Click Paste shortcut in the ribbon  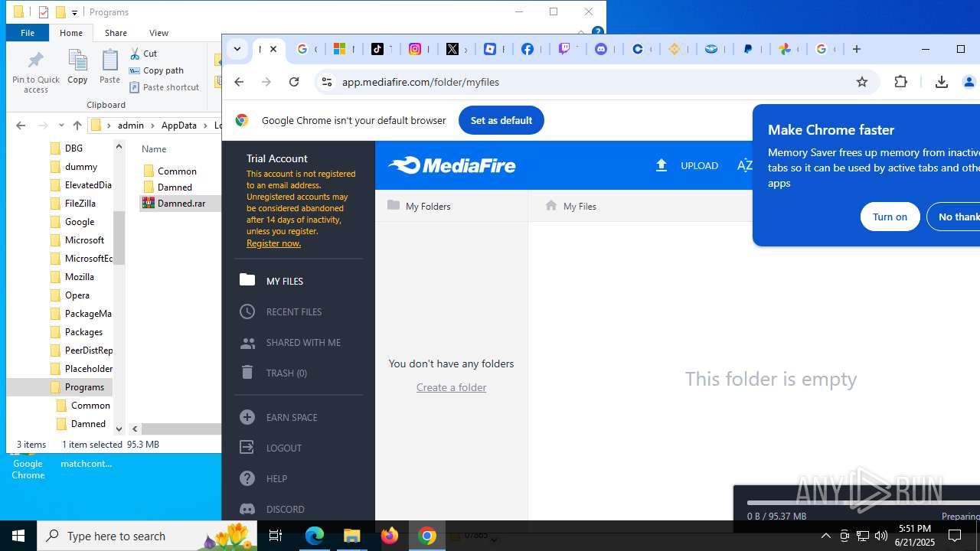164,87
